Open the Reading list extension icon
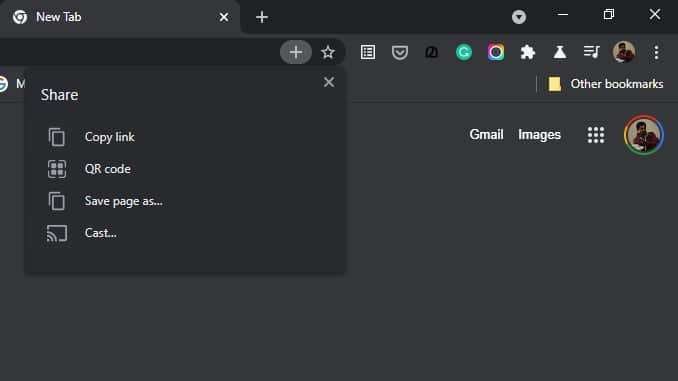 click(368, 52)
